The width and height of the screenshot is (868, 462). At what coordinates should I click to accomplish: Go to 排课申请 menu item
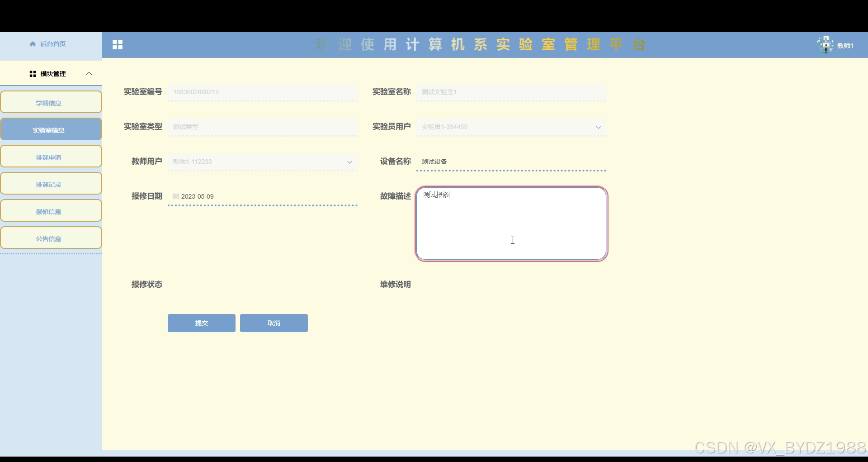(51, 156)
